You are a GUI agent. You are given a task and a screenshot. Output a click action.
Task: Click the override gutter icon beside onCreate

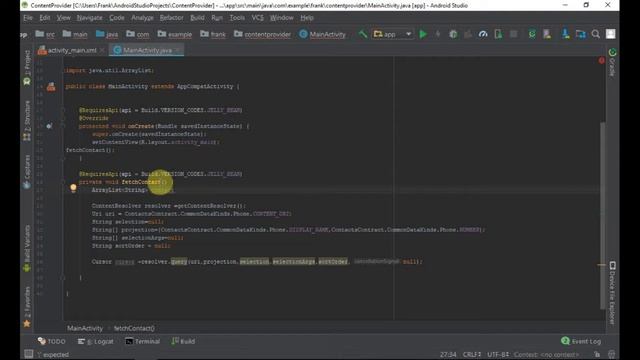click(49, 126)
